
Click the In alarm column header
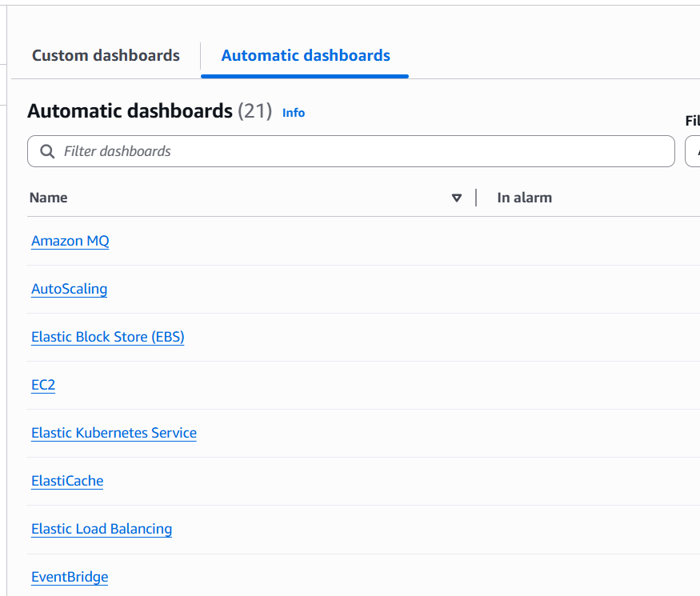(524, 198)
